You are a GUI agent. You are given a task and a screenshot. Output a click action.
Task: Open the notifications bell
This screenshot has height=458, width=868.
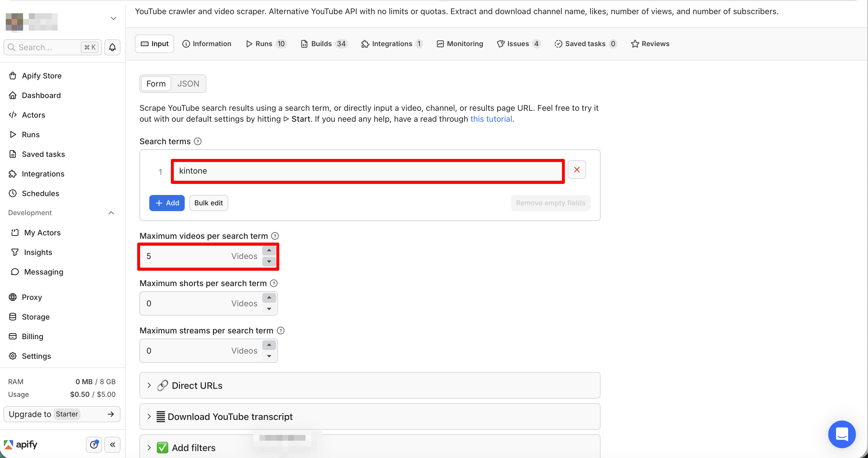point(112,47)
